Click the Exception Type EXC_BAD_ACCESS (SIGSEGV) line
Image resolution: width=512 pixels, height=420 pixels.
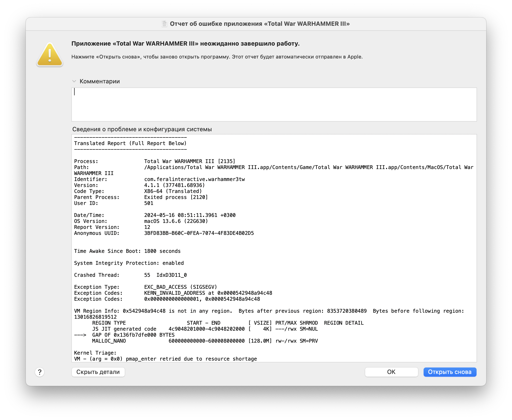tap(145, 287)
